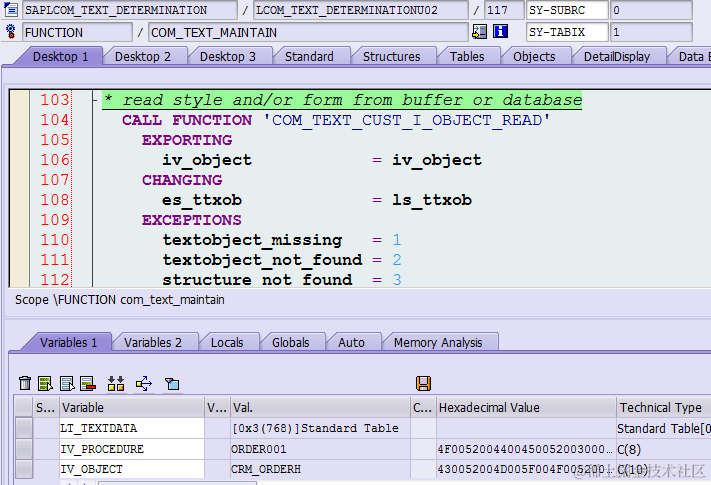Screen dimensions: 711x485
Task: Click the Variable column header
Action: click(131, 407)
